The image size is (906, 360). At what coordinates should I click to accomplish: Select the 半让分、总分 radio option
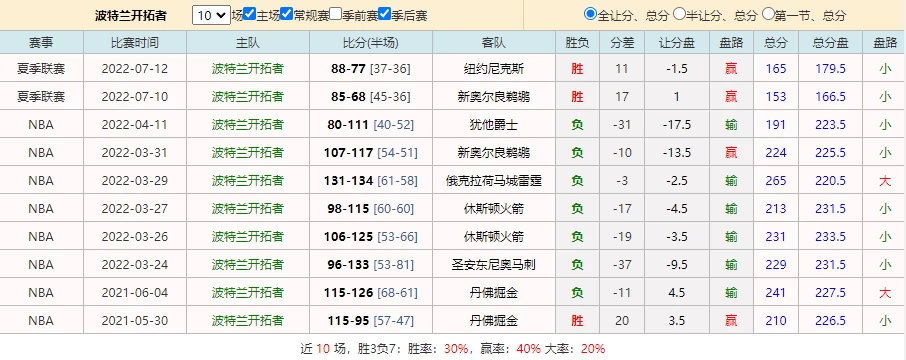coord(680,13)
